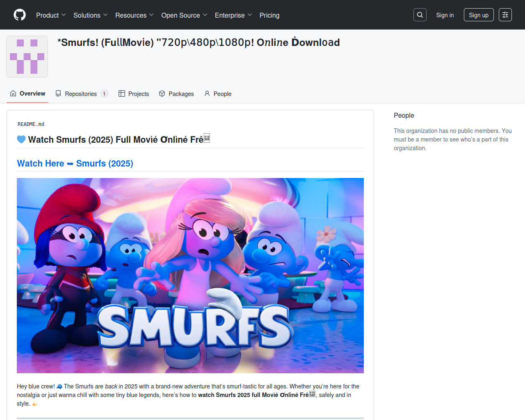525x420 pixels.
Task: Expand the Product dropdown menu
Action: click(x=50, y=15)
